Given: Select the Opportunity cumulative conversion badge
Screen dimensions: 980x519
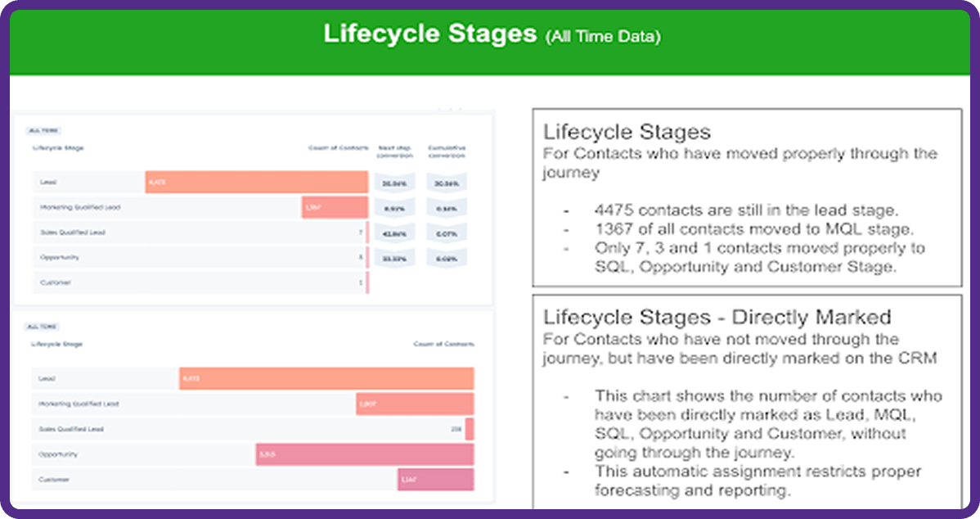Looking at the screenshot, I should (447, 258).
